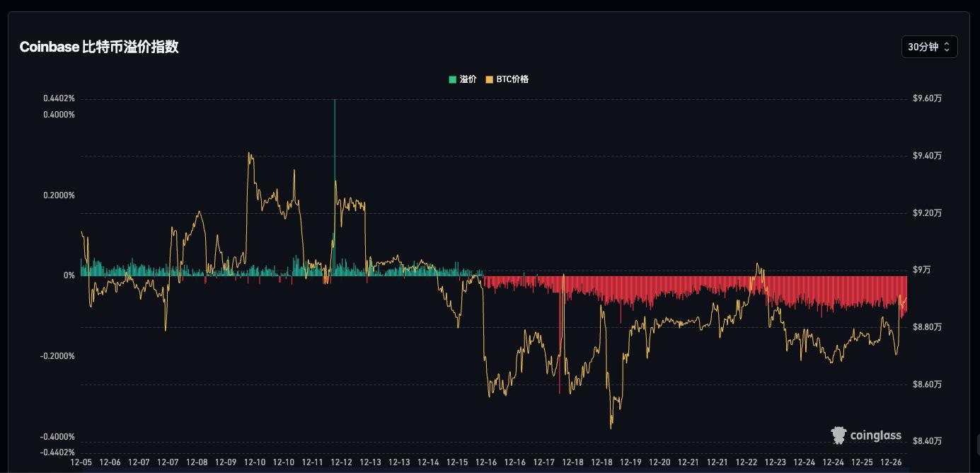Click the $8.60万 right axis label

tap(928, 384)
